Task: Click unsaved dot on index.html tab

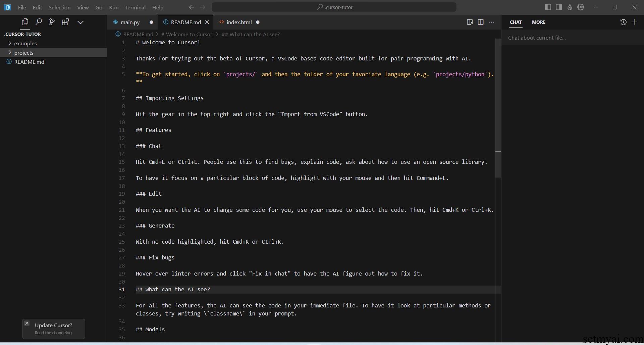Action: 258,22
